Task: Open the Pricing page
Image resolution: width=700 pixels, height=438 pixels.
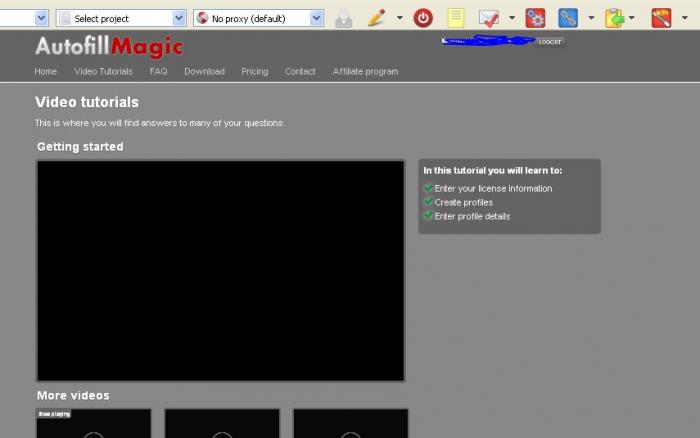Action: (x=254, y=71)
